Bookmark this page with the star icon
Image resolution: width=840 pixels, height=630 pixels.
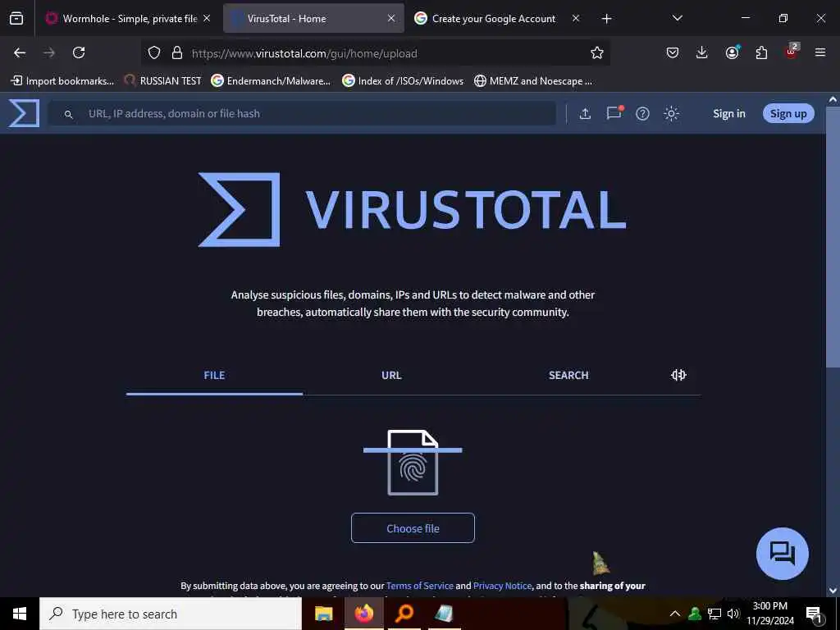(597, 52)
